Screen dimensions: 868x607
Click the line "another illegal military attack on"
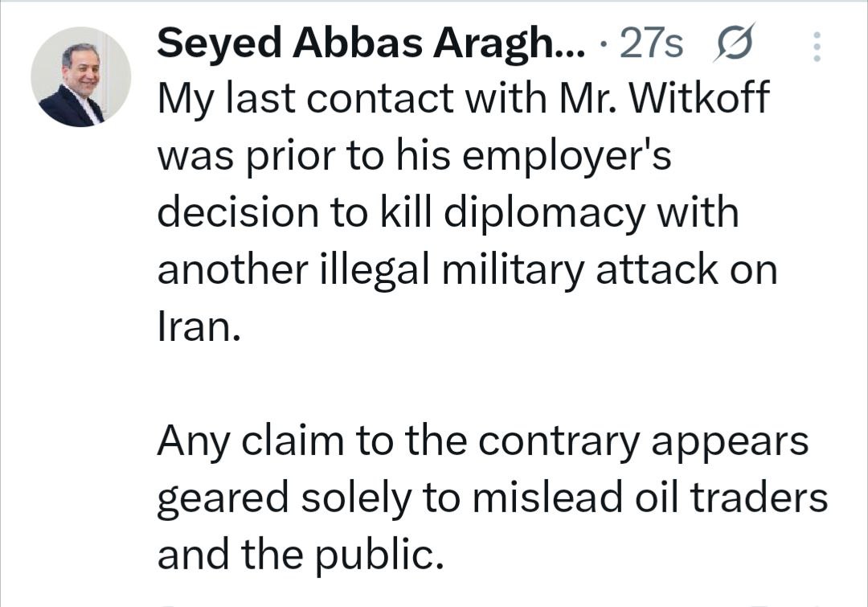point(467,270)
